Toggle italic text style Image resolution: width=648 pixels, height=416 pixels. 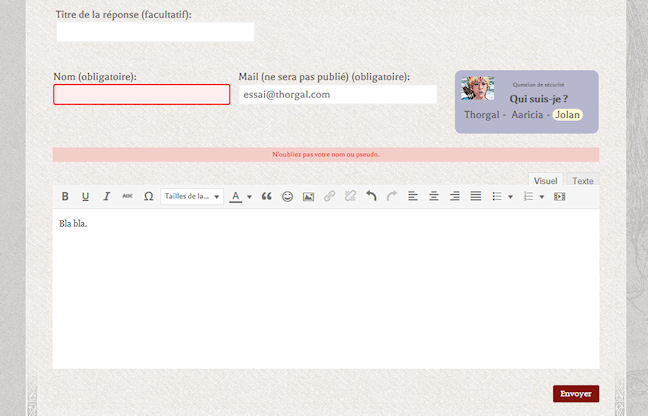click(x=106, y=197)
